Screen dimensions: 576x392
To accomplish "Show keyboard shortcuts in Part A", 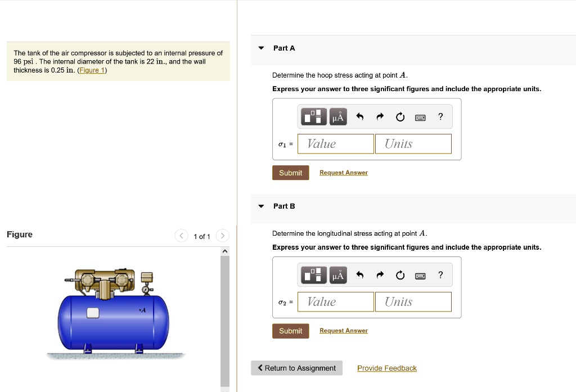I will click(x=420, y=118).
